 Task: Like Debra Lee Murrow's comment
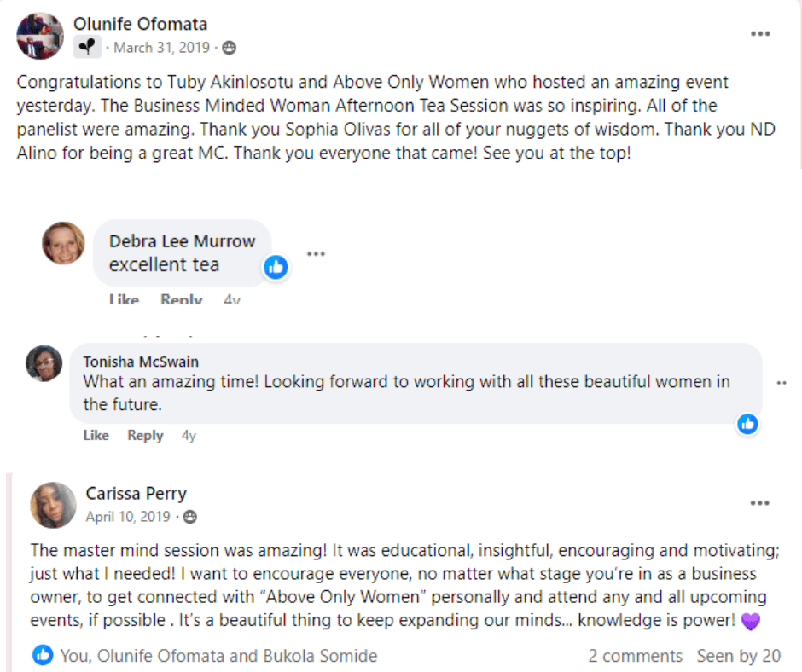pyautogui.click(x=124, y=299)
